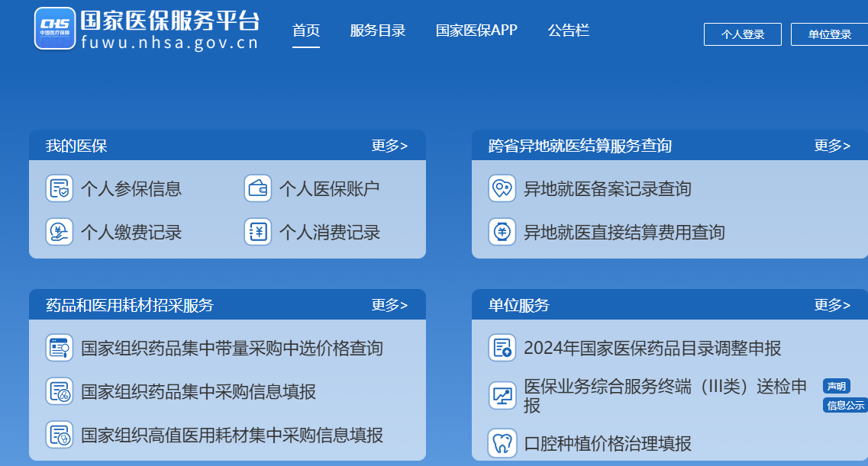Switch to the 国家医保APP tab
The width and height of the screenshot is (868, 466).
click(x=476, y=31)
